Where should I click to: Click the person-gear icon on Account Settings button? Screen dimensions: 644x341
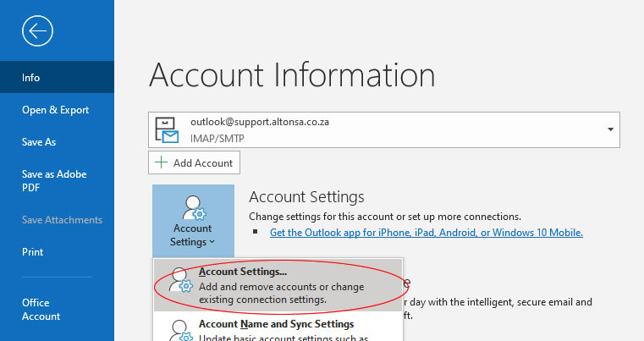tap(192, 206)
